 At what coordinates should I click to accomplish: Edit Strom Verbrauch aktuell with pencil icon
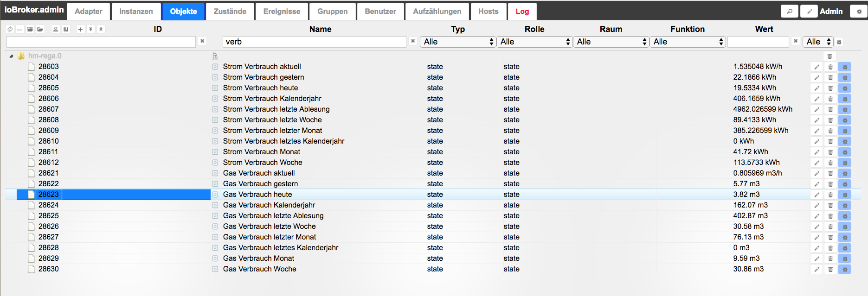coord(817,67)
